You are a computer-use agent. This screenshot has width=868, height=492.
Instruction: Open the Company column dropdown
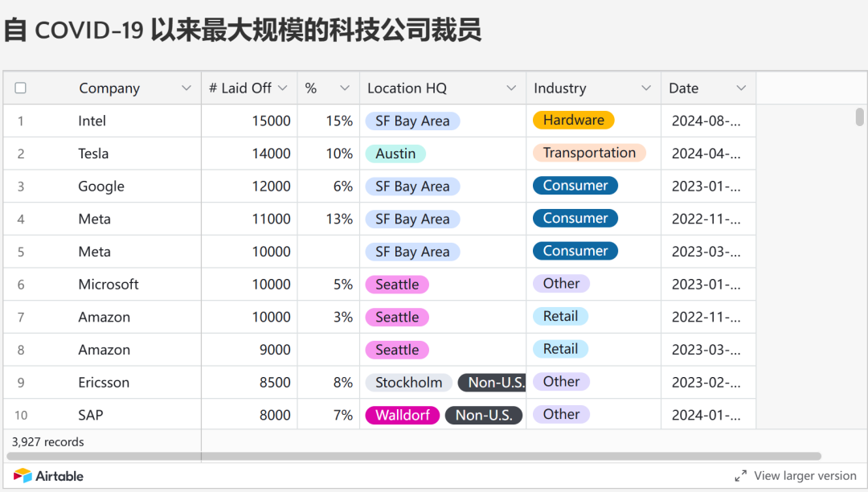186,88
